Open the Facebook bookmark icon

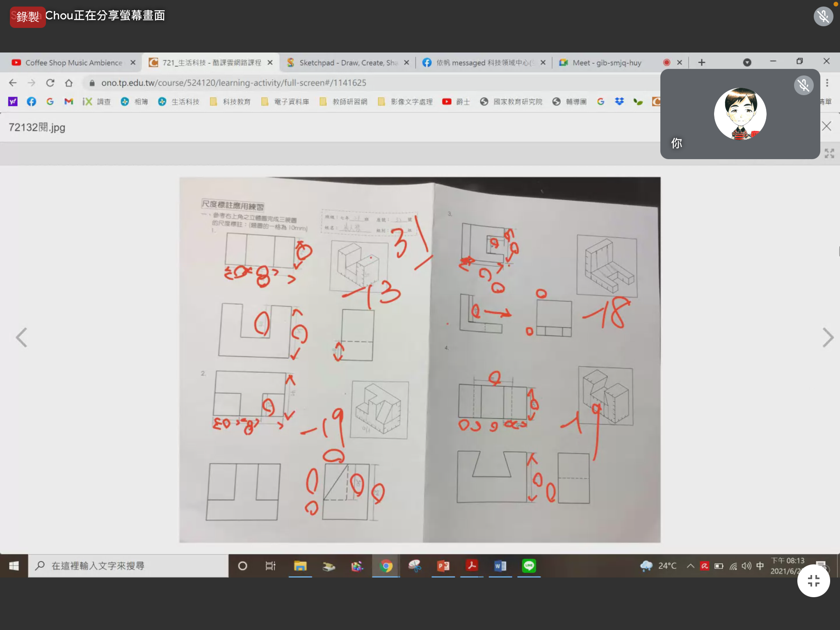coord(31,101)
